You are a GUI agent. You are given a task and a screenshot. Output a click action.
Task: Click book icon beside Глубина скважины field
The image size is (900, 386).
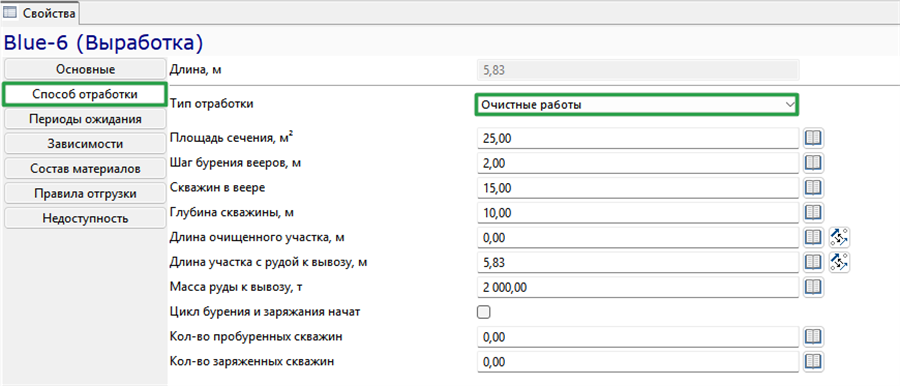[813, 213]
